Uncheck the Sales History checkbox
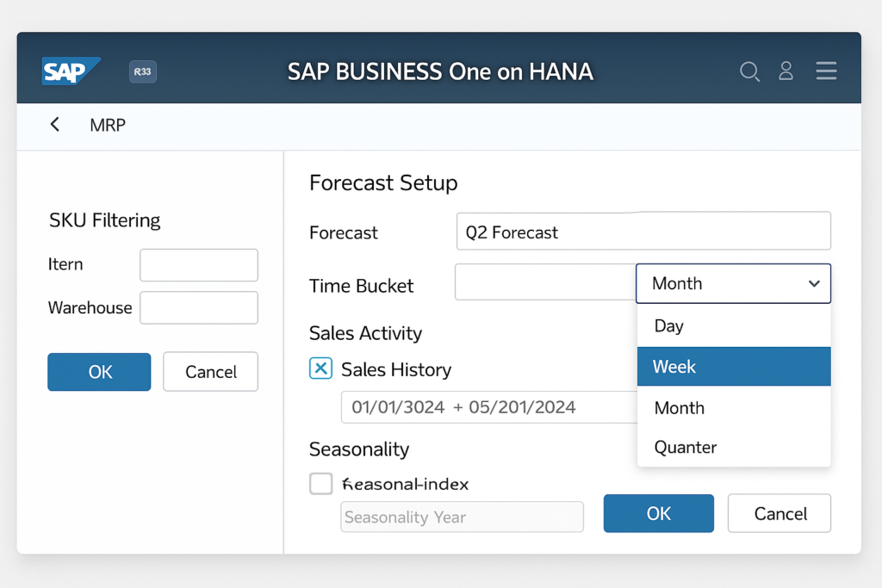Image resolution: width=882 pixels, height=588 pixels. coord(320,369)
